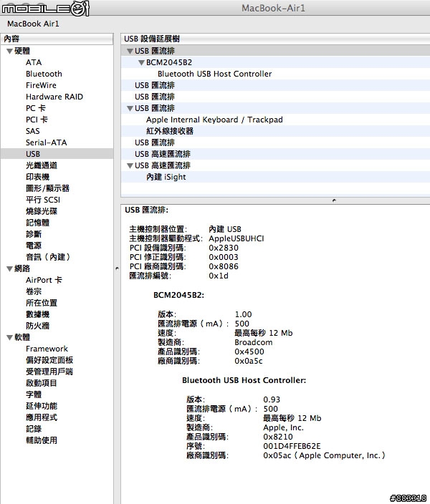Select 應用程式 applications in the sidebar

[42, 417]
